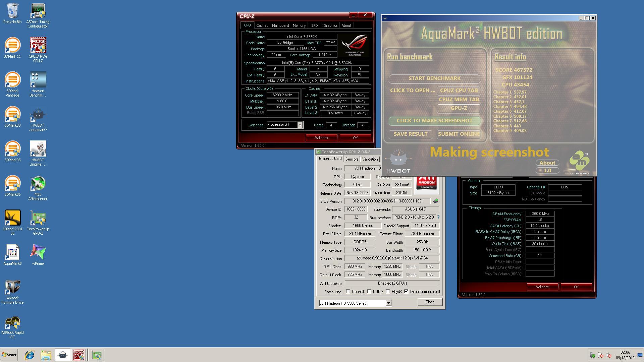
Task: Open Internet Explorer from the taskbar
Action: tap(30, 355)
